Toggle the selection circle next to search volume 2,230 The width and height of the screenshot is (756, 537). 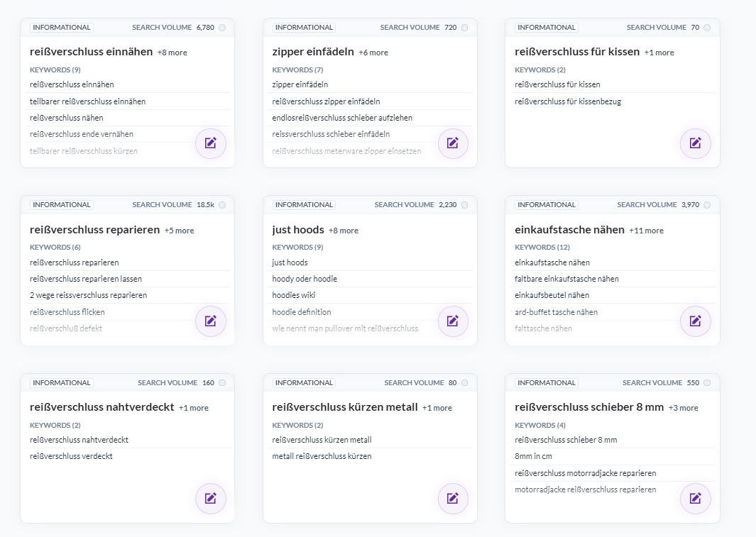(x=464, y=205)
